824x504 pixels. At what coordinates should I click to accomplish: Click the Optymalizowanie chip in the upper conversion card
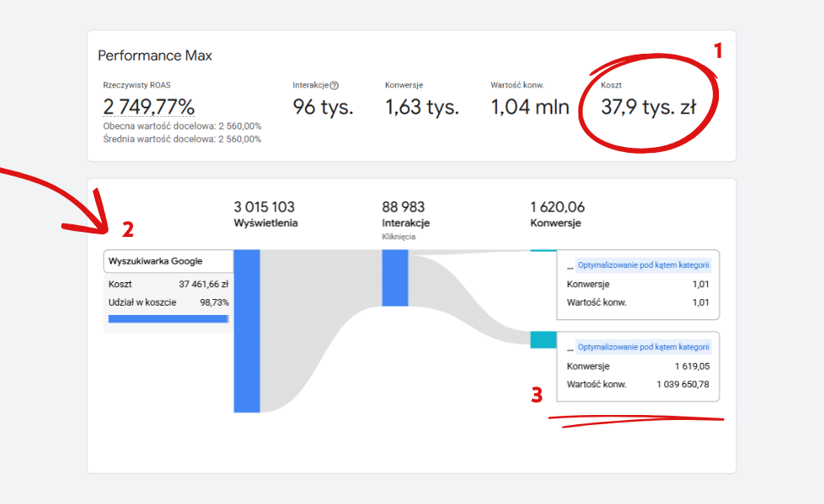pos(643,265)
